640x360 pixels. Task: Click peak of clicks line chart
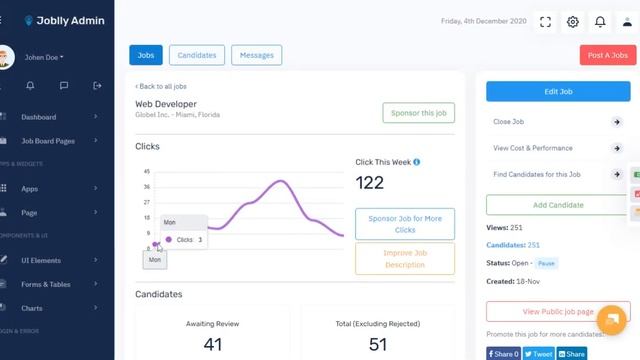point(281,180)
